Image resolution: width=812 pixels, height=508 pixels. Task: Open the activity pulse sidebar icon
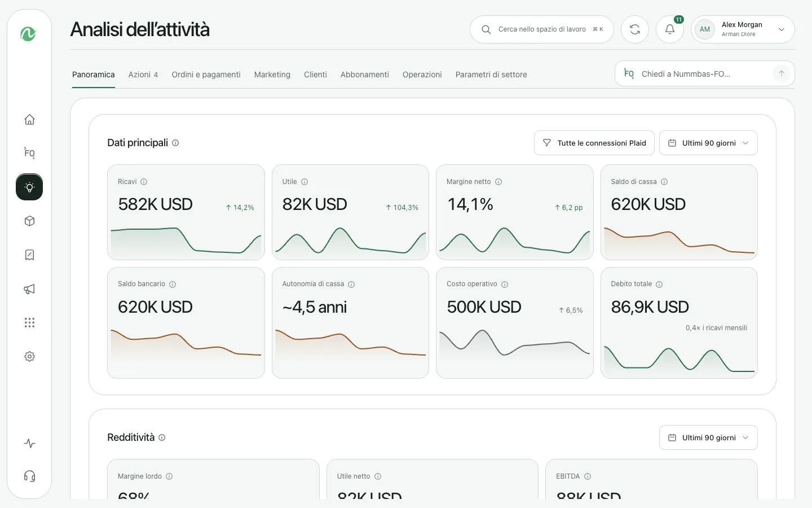pyautogui.click(x=29, y=443)
